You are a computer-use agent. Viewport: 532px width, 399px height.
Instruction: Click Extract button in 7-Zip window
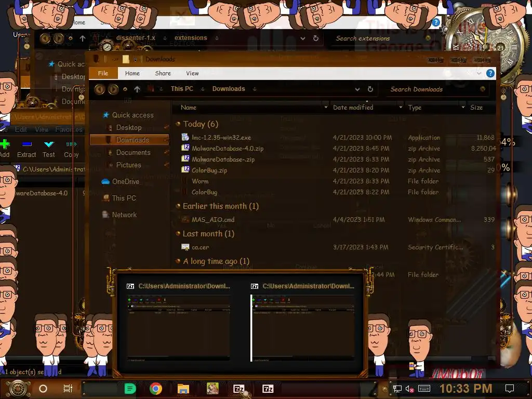[27, 149]
